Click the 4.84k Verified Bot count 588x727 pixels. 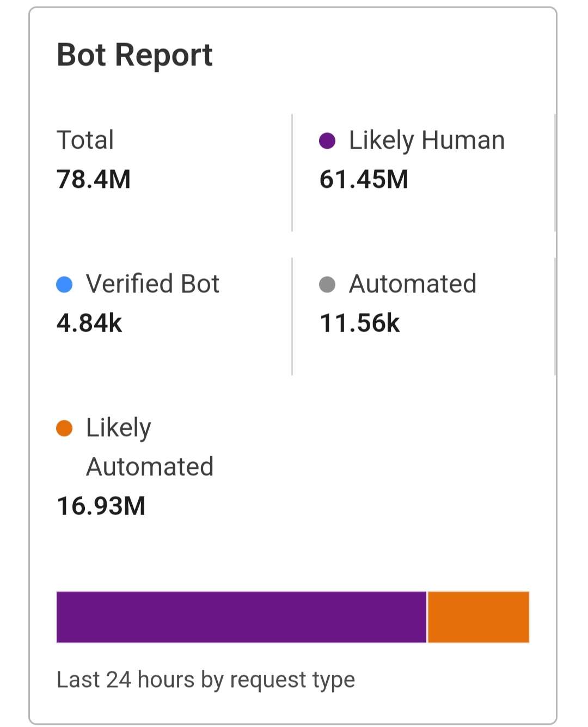point(89,323)
